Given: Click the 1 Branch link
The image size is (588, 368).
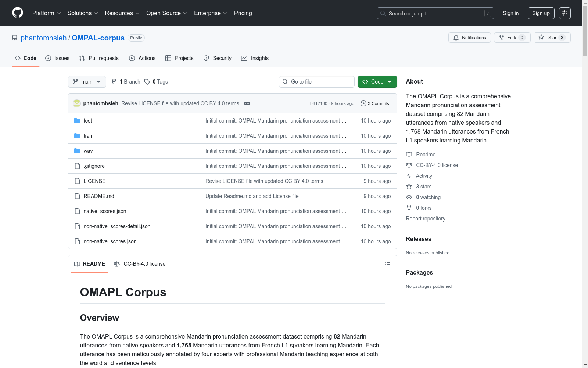Looking at the screenshot, I should [126, 82].
